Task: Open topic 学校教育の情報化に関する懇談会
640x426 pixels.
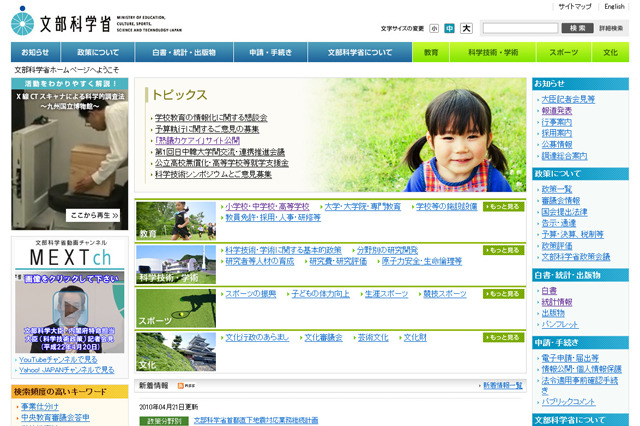Action: 211,118
